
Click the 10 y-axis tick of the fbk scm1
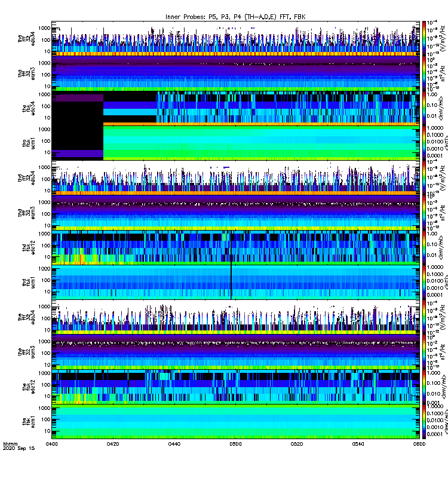coord(47,431)
